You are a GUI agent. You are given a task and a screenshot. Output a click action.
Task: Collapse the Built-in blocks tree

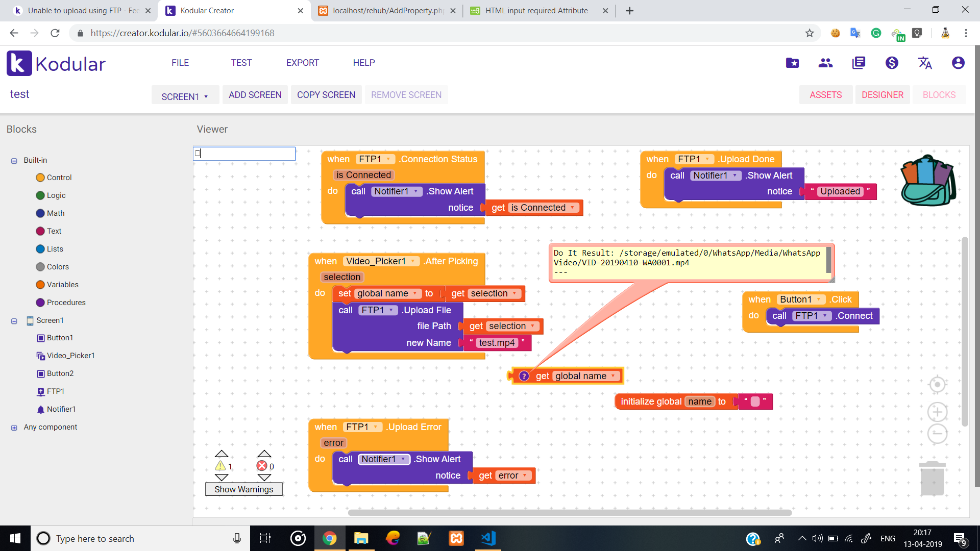[14, 161]
